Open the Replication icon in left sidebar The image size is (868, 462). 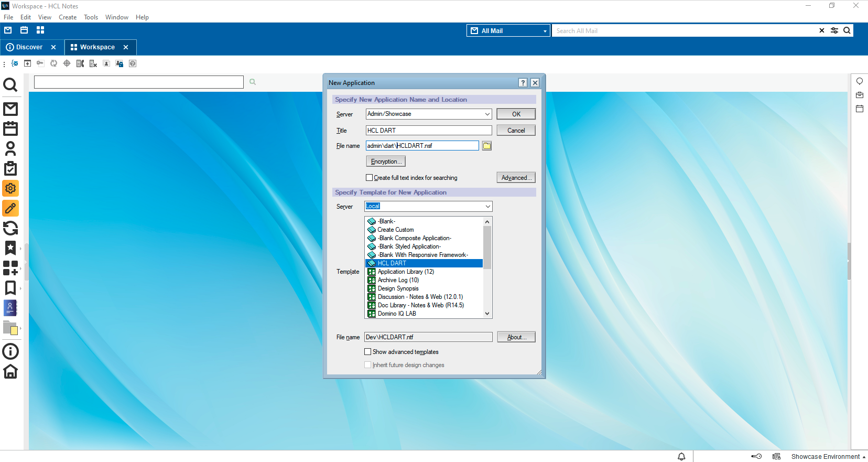coord(10,228)
